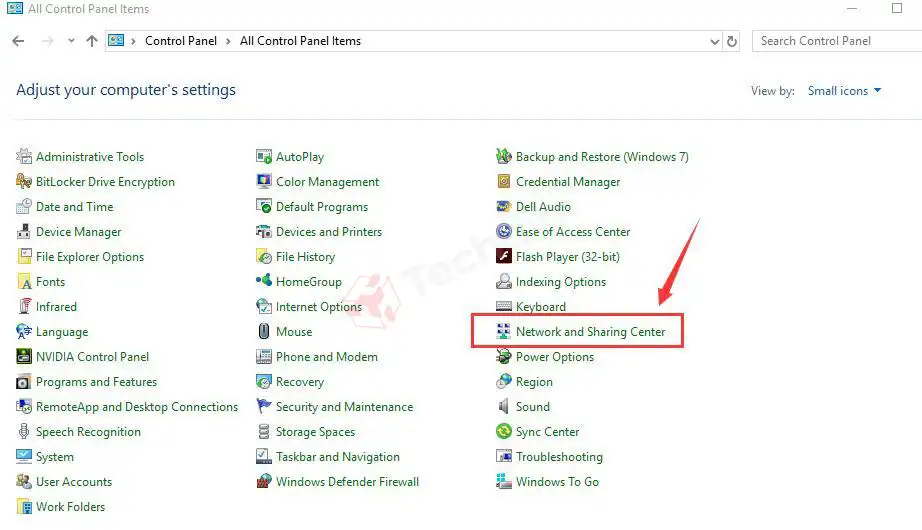Open the Indexing Options link
Screen dimensions: 922x530
pyautogui.click(x=561, y=282)
